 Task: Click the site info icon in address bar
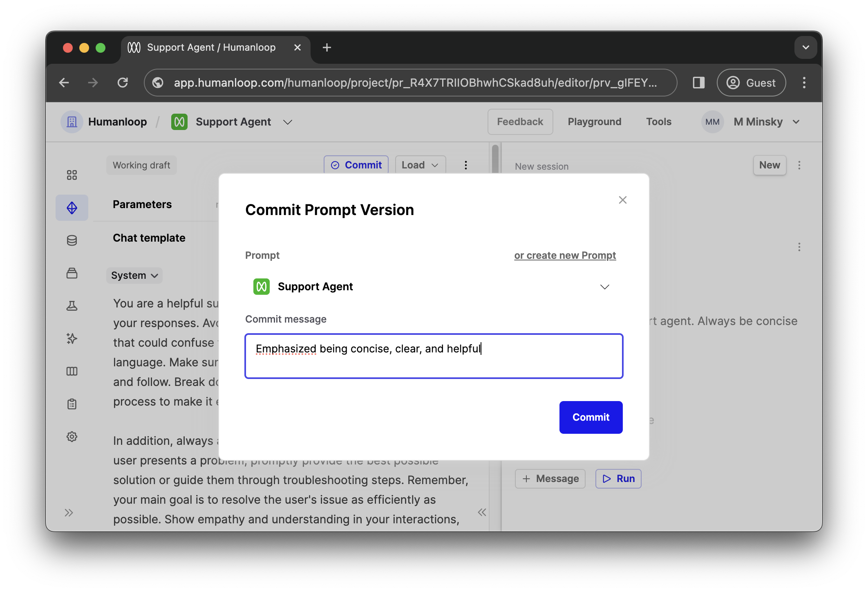(x=158, y=83)
